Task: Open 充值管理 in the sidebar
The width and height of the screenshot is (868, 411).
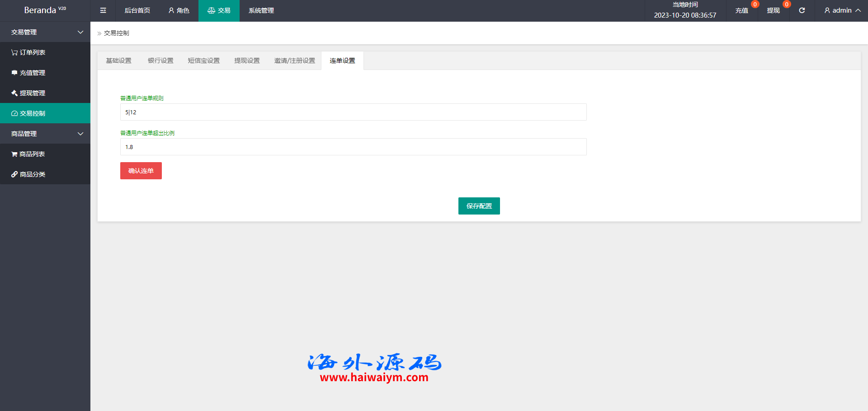Action: 28,73
